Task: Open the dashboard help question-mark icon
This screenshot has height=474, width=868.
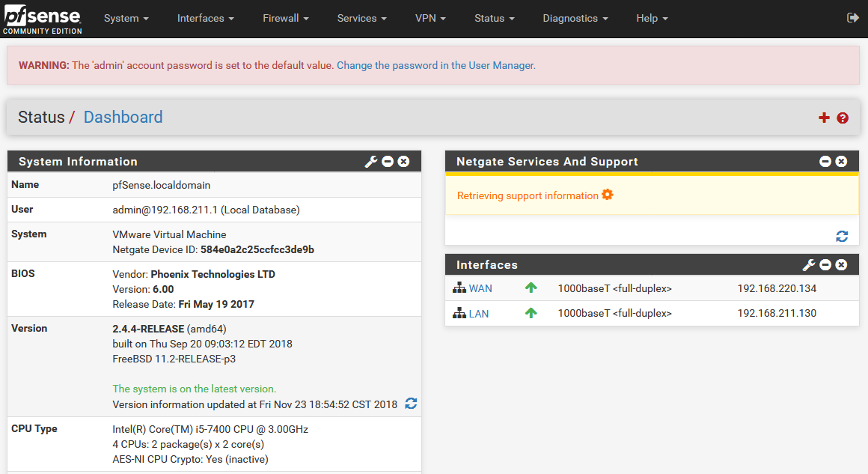Action: [x=843, y=118]
